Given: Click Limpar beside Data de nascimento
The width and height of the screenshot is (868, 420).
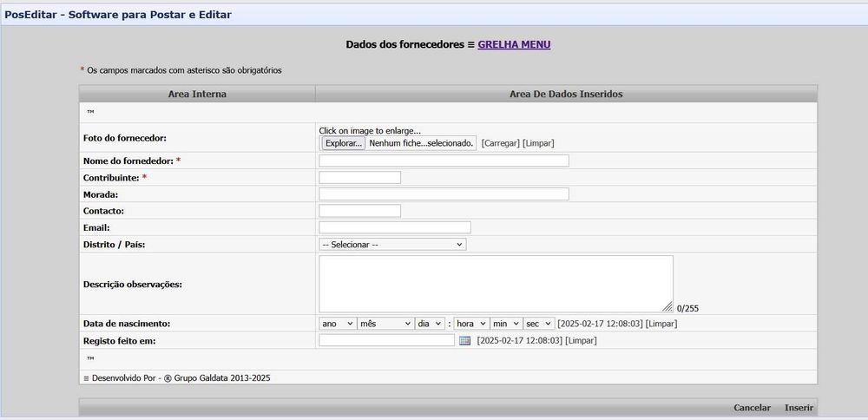Looking at the screenshot, I should pos(661,323).
